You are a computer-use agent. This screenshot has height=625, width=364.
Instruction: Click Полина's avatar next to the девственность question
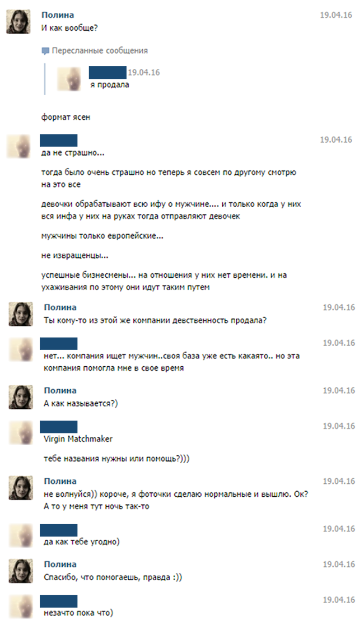coord(21,314)
